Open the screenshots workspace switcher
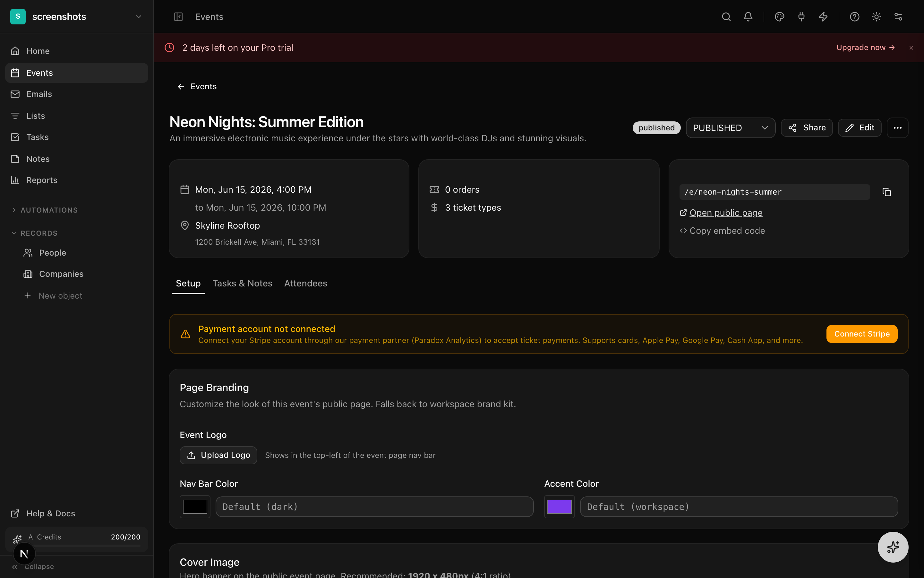924x578 pixels. [76, 16]
